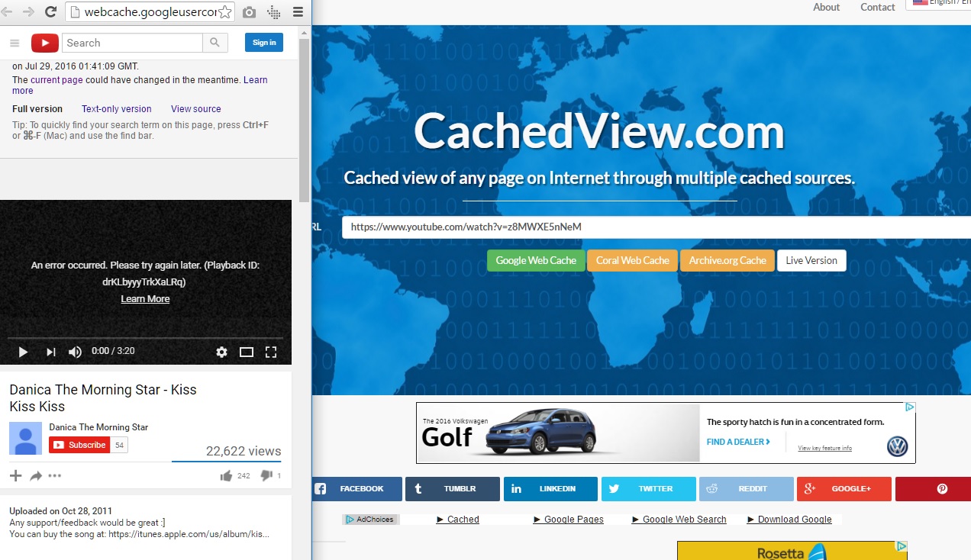This screenshot has height=560, width=971.
Task: Click the Live Version button
Action: pyautogui.click(x=811, y=260)
